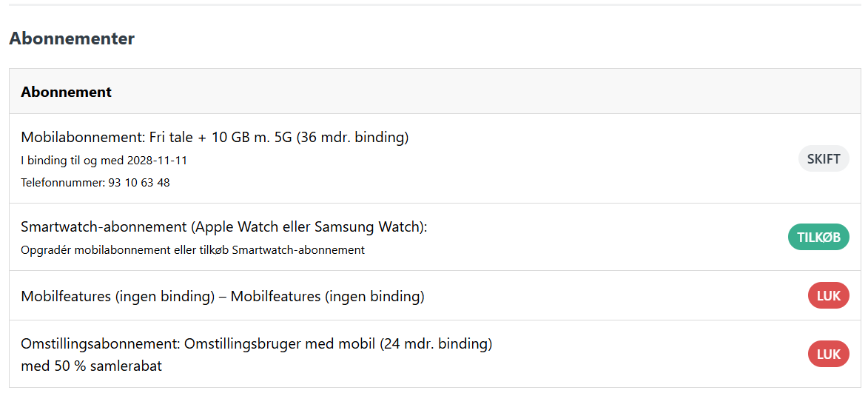This screenshot has height=393, width=868.
Task: Click the "(36 mdr. binding)" text
Action: click(352, 137)
